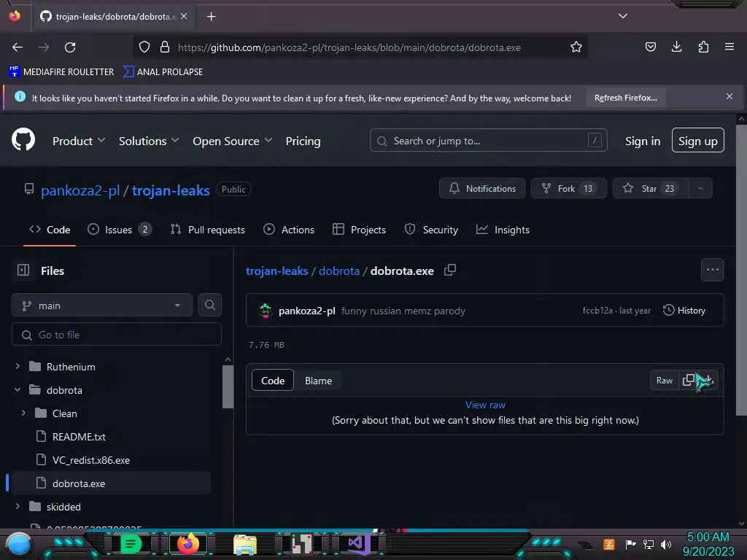
Task: Open Firefox Pocket save icon
Action: coord(650,47)
